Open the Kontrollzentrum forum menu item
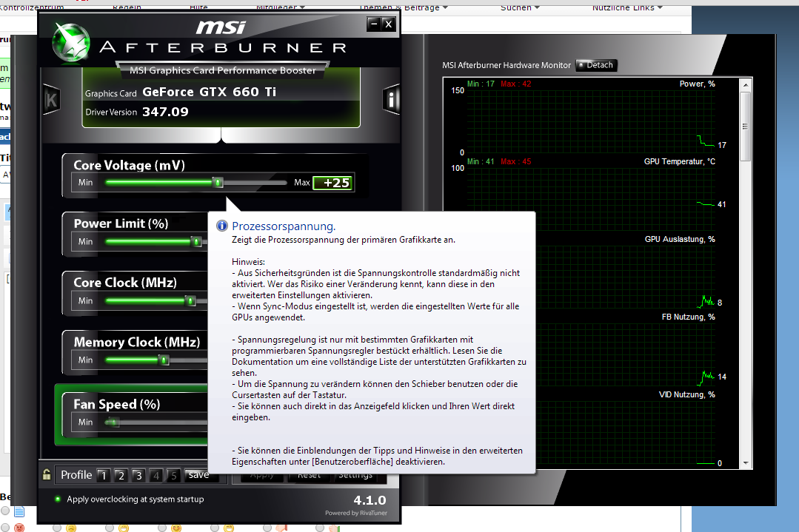This screenshot has width=799, height=532. pyautogui.click(x=32, y=7)
